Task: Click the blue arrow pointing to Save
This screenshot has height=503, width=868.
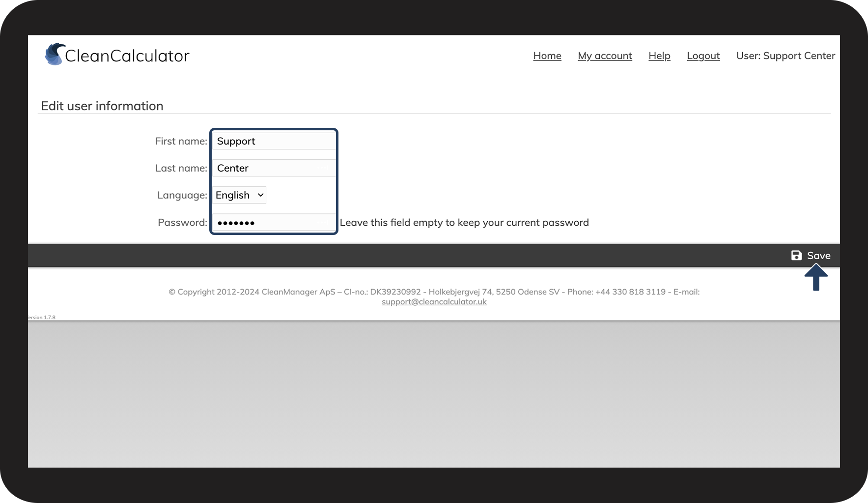Action: (816, 278)
